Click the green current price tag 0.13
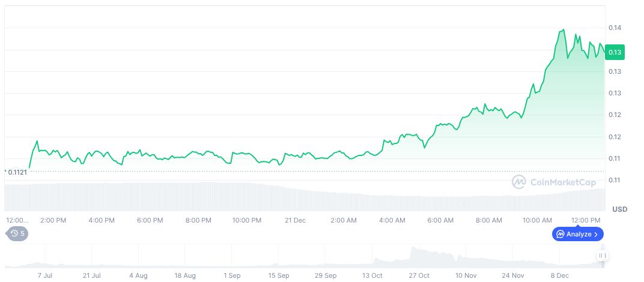Viewport: 644px width, 282px height. 615,52
